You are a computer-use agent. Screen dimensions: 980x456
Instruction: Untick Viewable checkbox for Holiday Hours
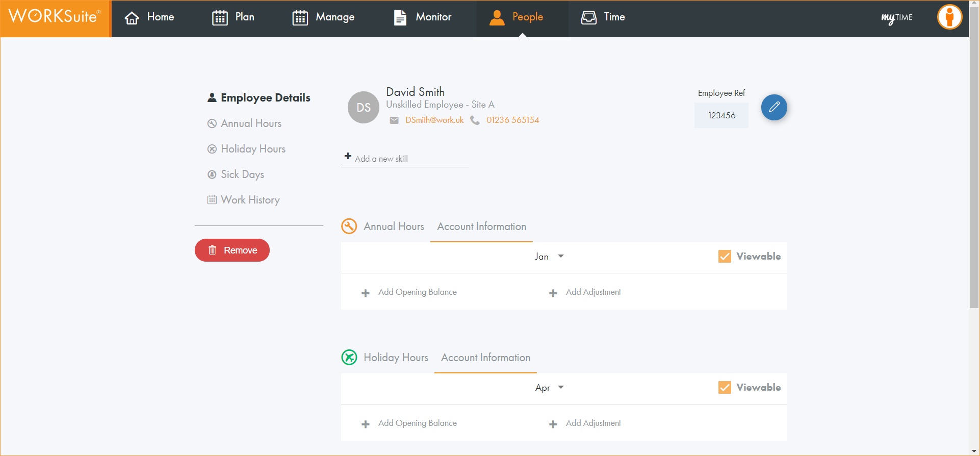(724, 388)
